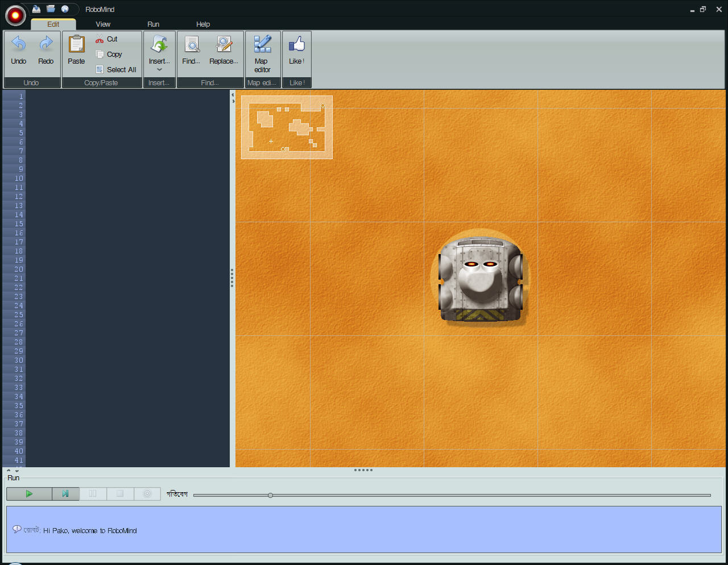This screenshot has height=565, width=728.
Task: Click the far right end of speed slider track
Action: [x=709, y=495]
